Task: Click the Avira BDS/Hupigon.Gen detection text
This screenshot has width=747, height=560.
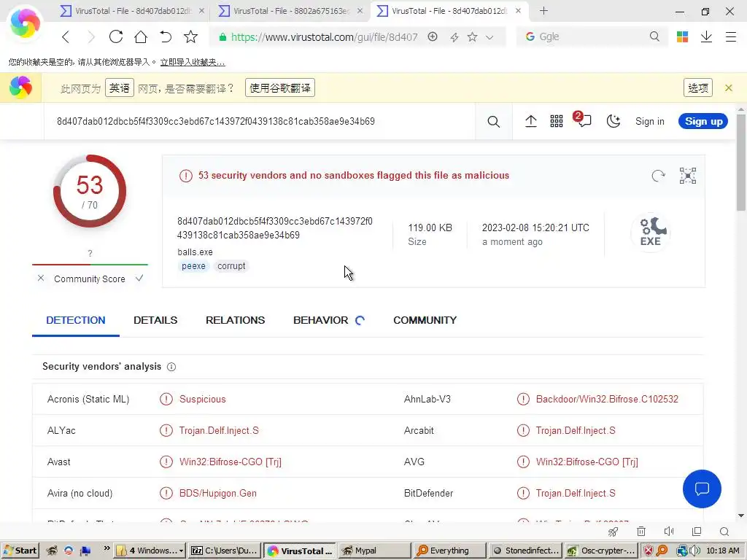Action: [x=217, y=494]
